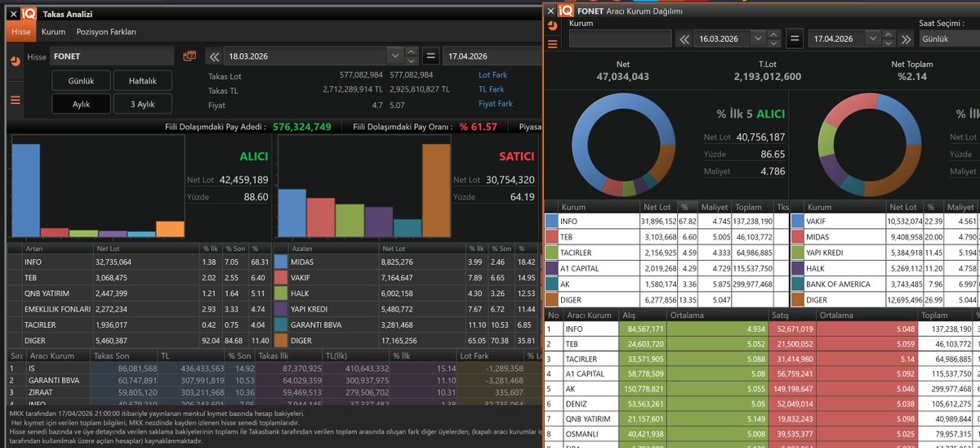Click the T.Lot value 2,193,012,600
Screen dimensions: 980x448
click(768, 77)
